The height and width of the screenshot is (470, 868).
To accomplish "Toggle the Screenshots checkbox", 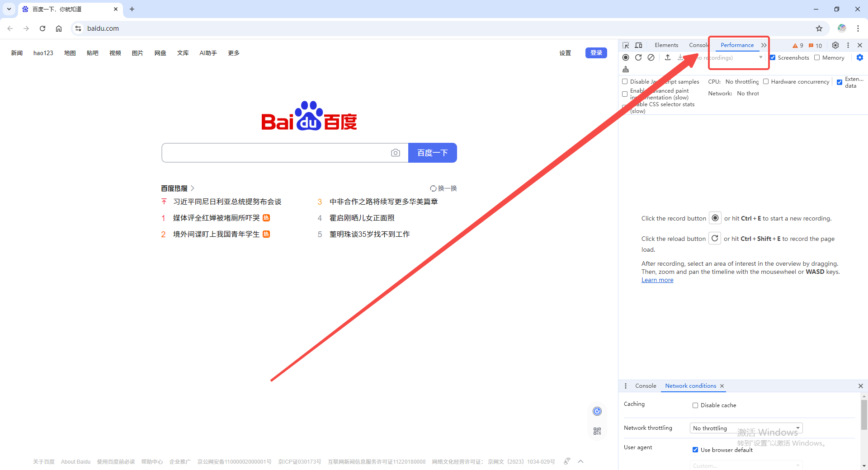I will coord(773,57).
